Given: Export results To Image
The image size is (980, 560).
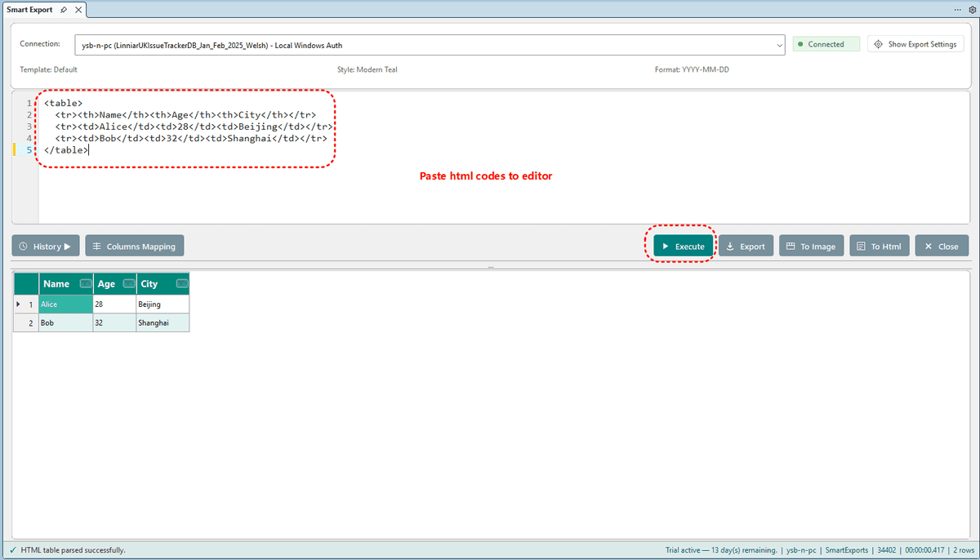Looking at the screenshot, I should (811, 246).
